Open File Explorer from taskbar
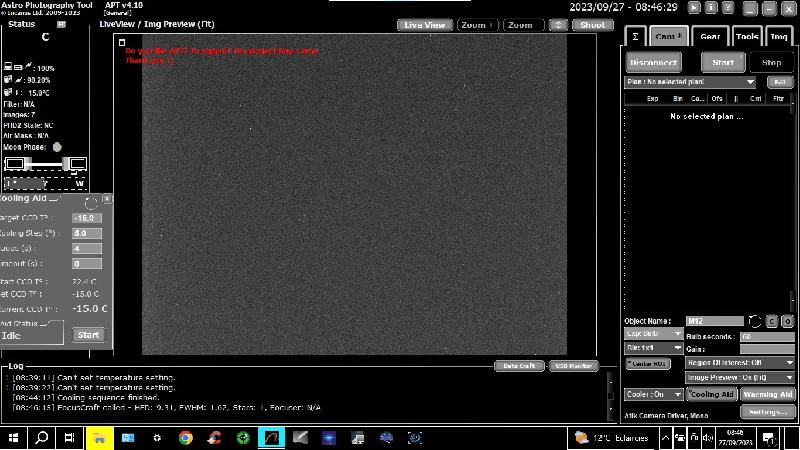This screenshot has width=800, height=450. [99, 438]
